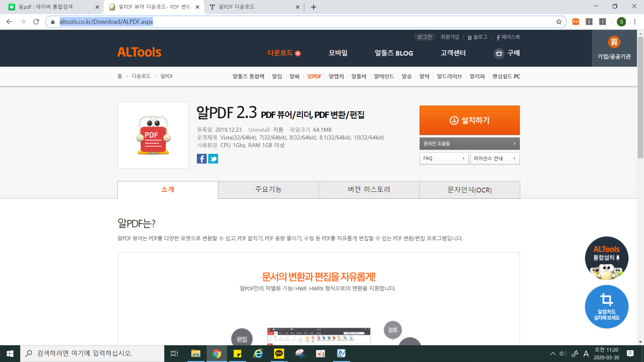Open the 버전 히스토리 tab
Screen dimensions: 644x362
pyautogui.click(x=369, y=190)
